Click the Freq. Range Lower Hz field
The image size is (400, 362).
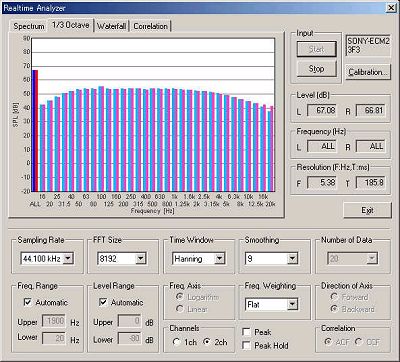point(54,339)
